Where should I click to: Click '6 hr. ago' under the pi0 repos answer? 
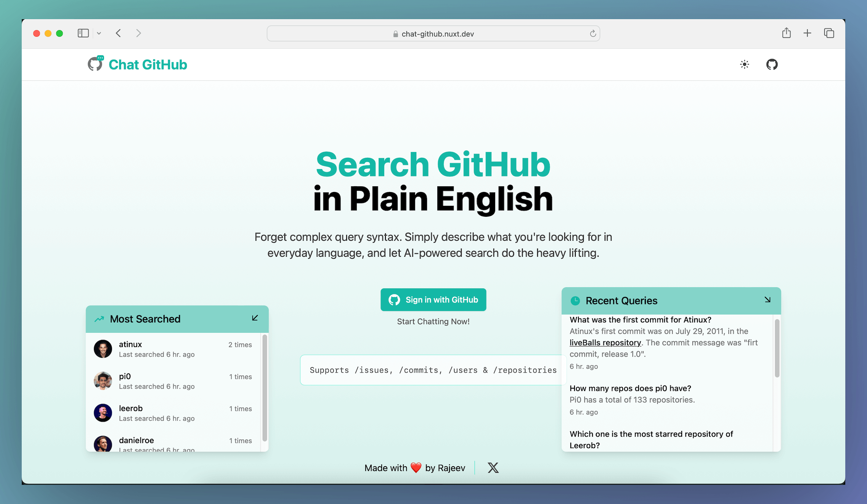(x=584, y=412)
